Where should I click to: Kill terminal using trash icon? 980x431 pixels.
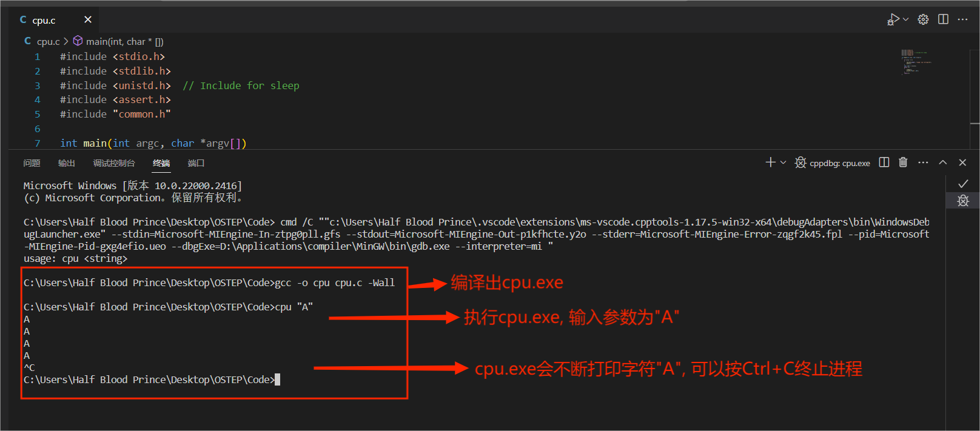tap(903, 162)
